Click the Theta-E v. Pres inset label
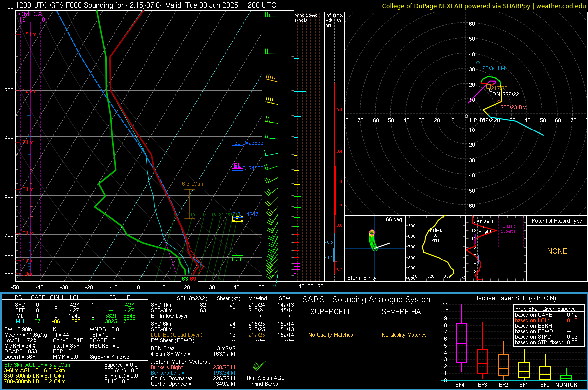588x390 pixels. (x=435, y=235)
